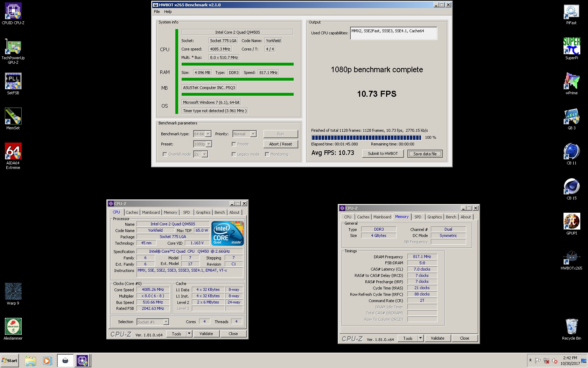The width and height of the screenshot is (588, 368).
Task: Open Memory tab in left CPU-Z window
Action: (x=170, y=212)
